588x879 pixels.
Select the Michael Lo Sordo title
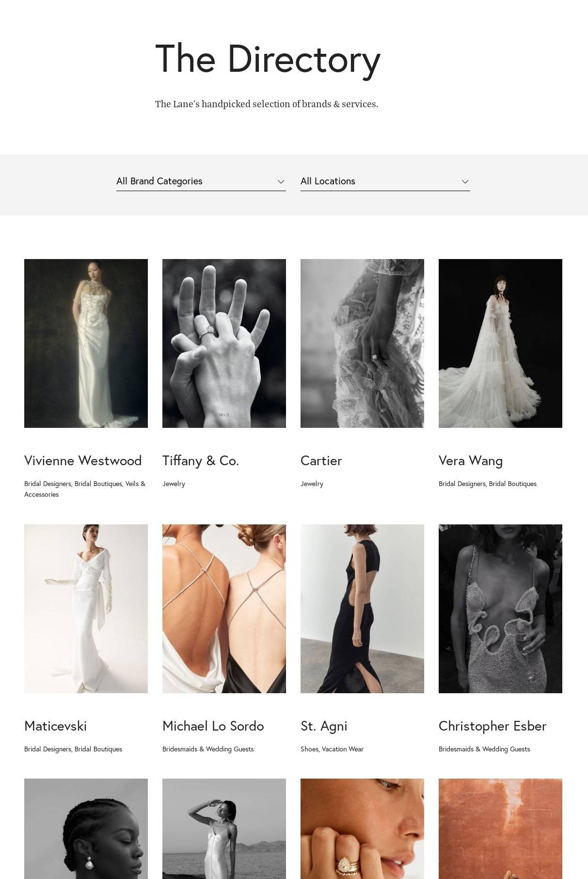pyautogui.click(x=213, y=726)
